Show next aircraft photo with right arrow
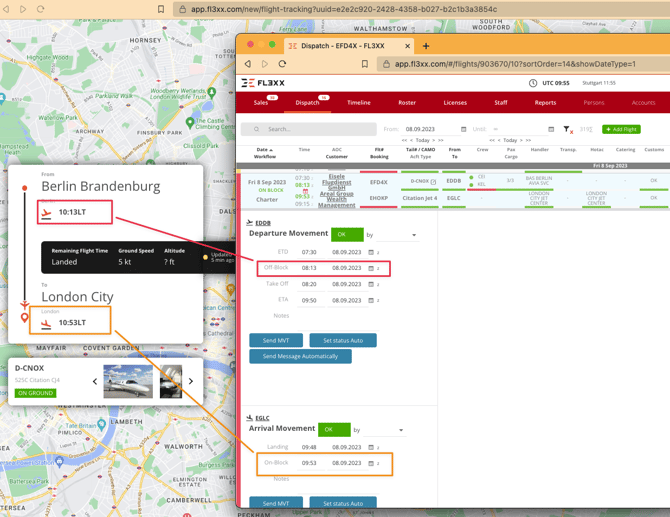 (191, 381)
